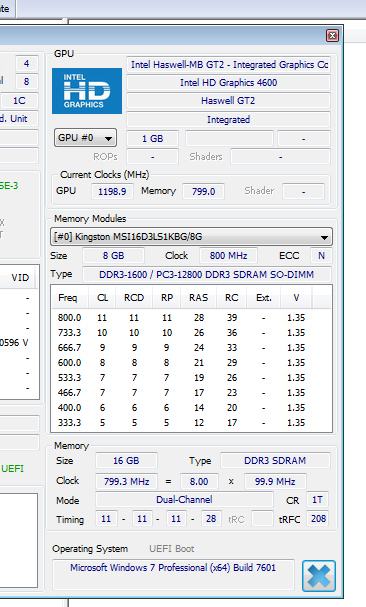Click the CL column header
The height and width of the screenshot is (607, 366).
tap(102, 298)
